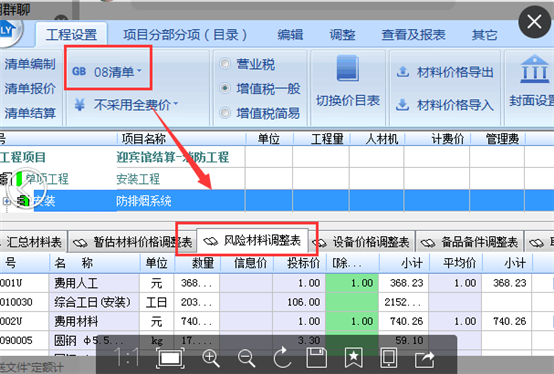This screenshot has width=554, height=374.
Task: Select the 增值税简易 radio button
Action: point(225,113)
